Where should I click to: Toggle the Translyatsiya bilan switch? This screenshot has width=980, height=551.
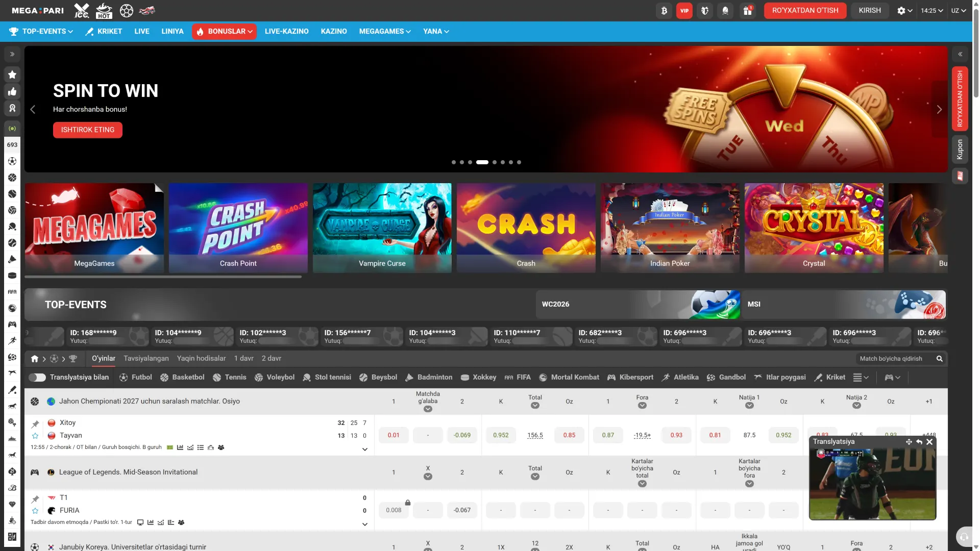point(37,378)
